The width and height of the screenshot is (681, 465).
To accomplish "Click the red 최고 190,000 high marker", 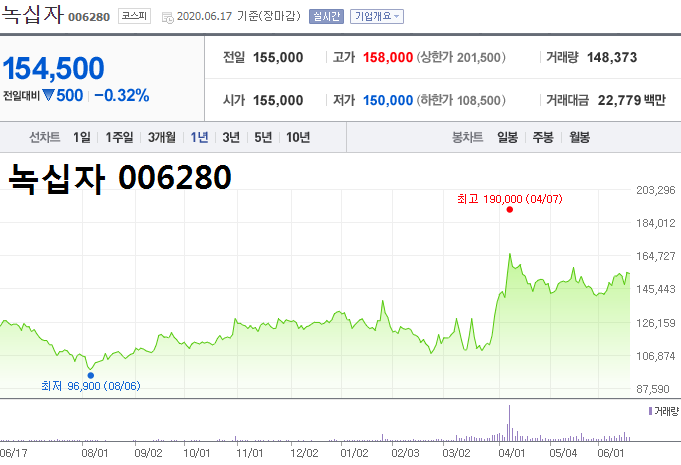I will tap(510, 210).
